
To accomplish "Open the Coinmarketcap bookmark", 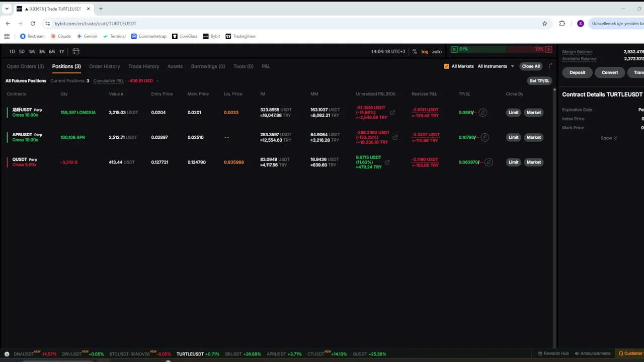I will click(x=149, y=36).
